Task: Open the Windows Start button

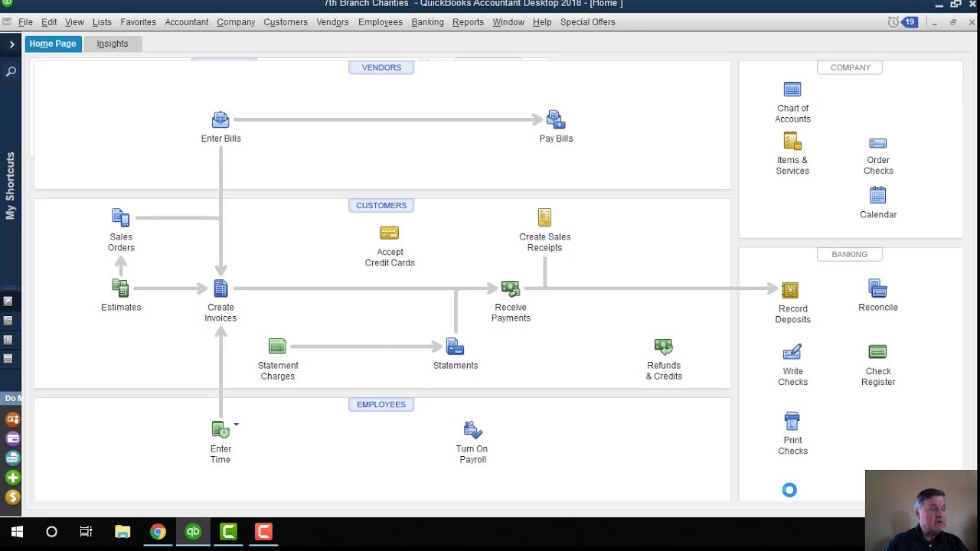Action: tap(17, 532)
